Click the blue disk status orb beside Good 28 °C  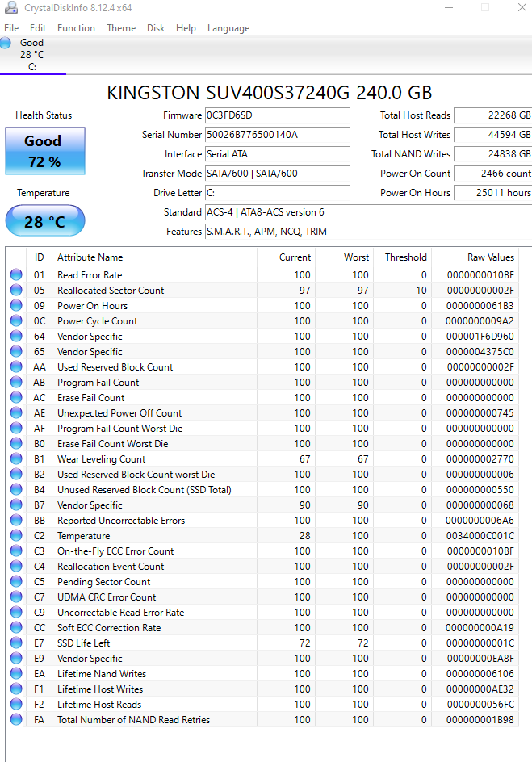point(6,43)
